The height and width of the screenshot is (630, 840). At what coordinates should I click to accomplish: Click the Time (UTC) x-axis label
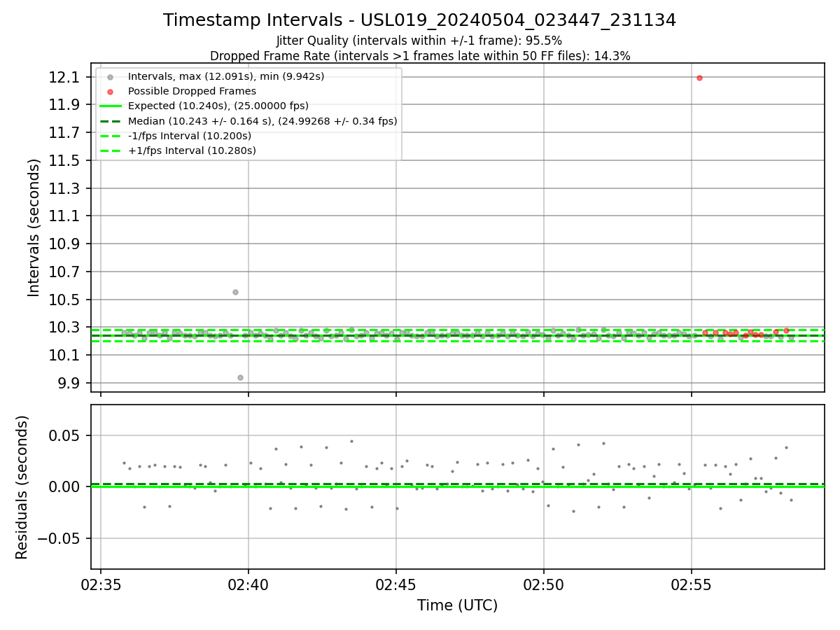[458, 605]
